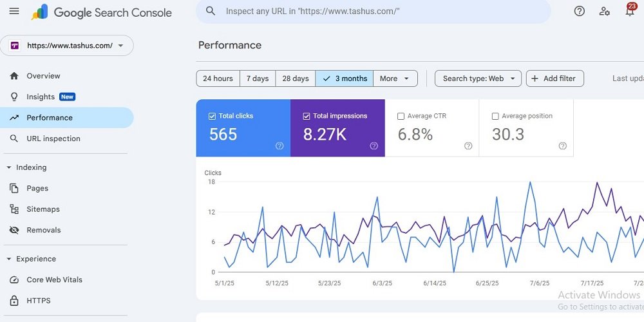Uncheck the Total clicks checkbox
The width and height of the screenshot is (644, 322).
[x=212, y=117]
